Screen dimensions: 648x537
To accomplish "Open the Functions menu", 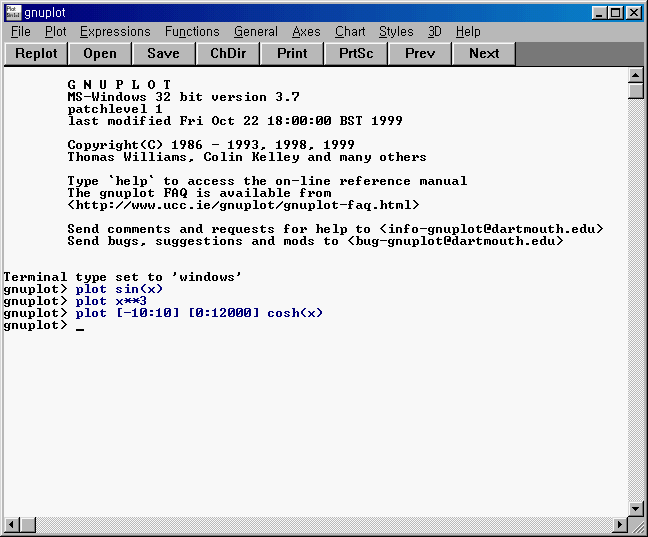I will (x=192, y=32).
